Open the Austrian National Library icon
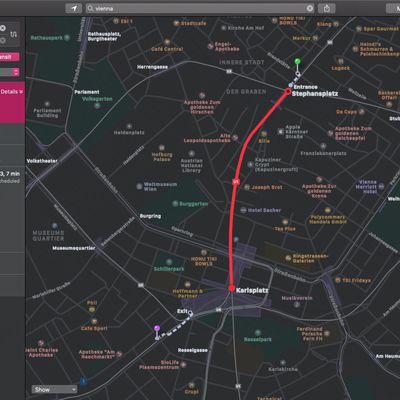Screen dimensions: 400x400 pyautogui.click(x=191, y=154)
